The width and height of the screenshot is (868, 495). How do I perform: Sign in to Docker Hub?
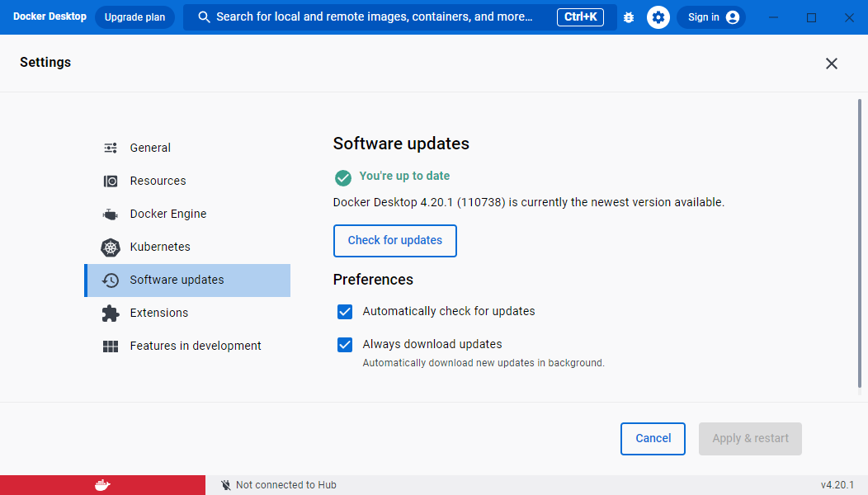click(711, 16)
